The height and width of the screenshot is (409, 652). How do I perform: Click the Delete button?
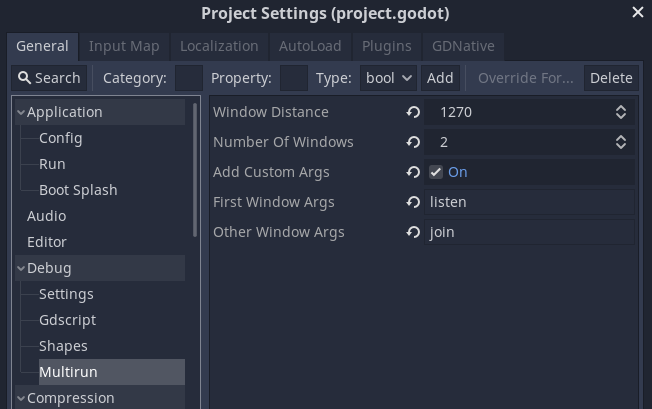pyautogui.click(x=611, y=78)
